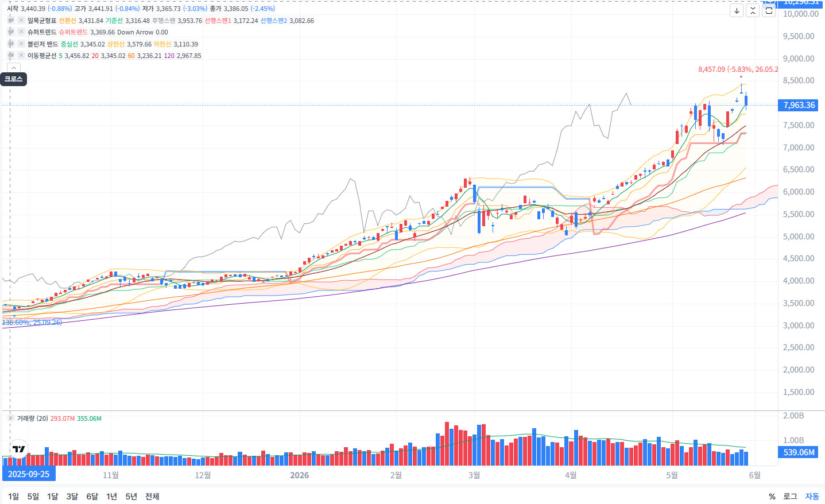Click the 3월 label on time axis
825x504 pixels.
tap(474, 475)
